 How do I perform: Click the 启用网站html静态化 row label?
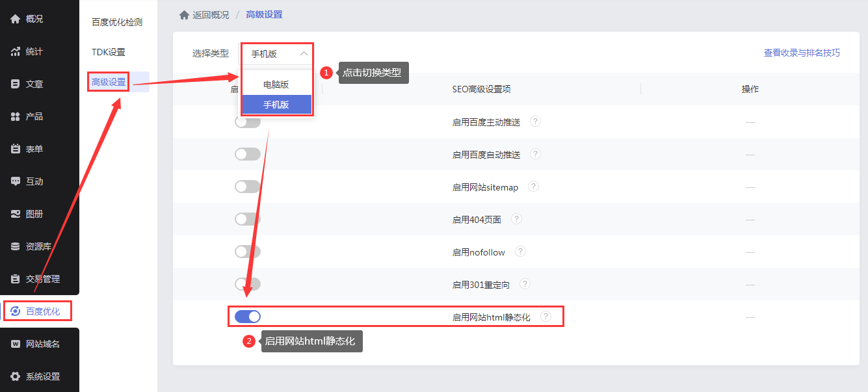click(492, 317)
